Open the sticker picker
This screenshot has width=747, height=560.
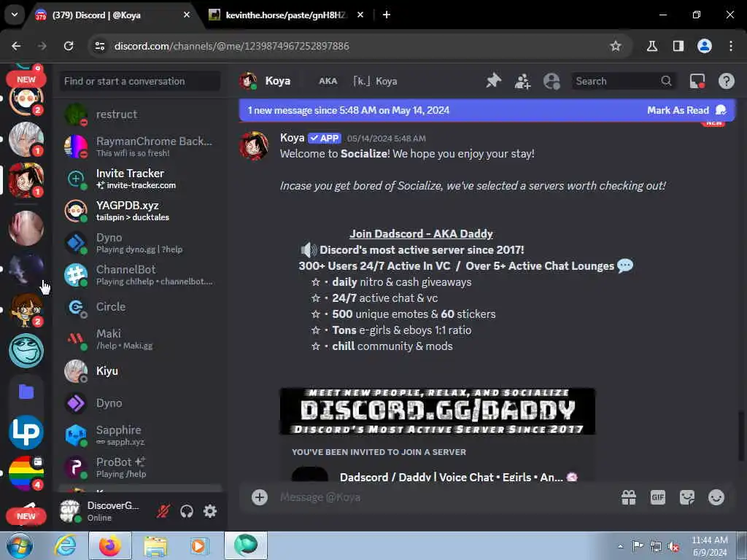click(x=687, y=497)
